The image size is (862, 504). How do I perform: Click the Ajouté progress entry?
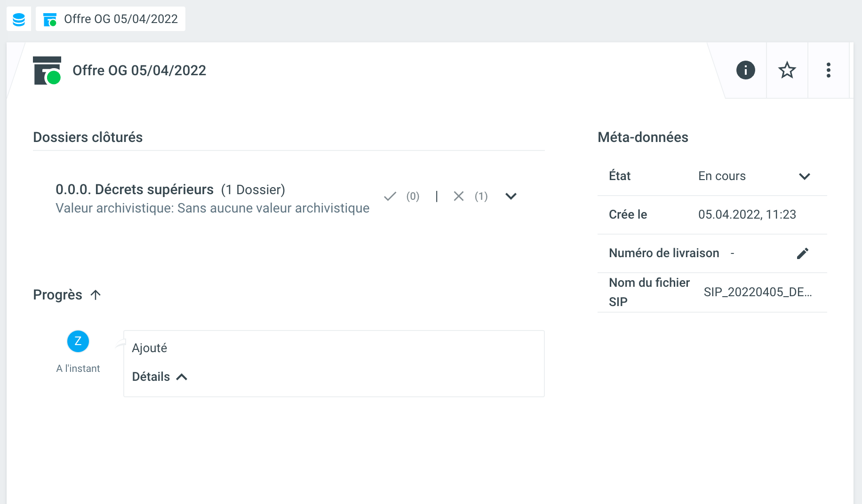[150, 348]
